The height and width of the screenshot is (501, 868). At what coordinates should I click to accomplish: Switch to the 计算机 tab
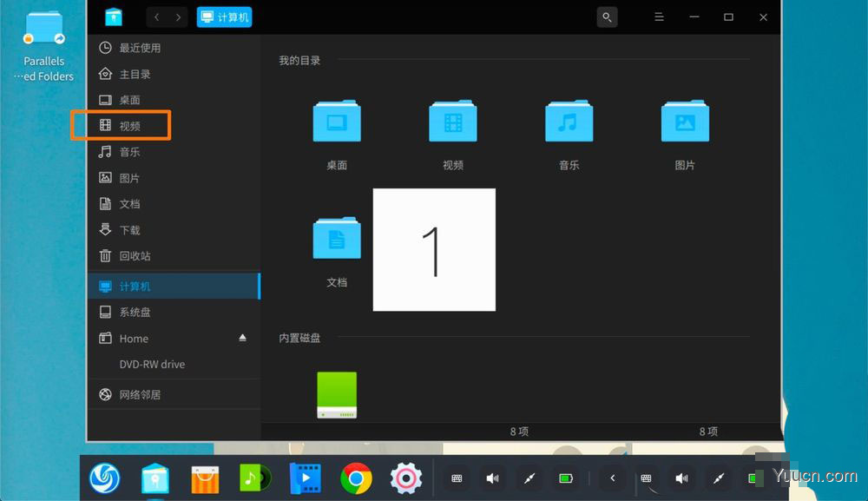pos(224,16)
